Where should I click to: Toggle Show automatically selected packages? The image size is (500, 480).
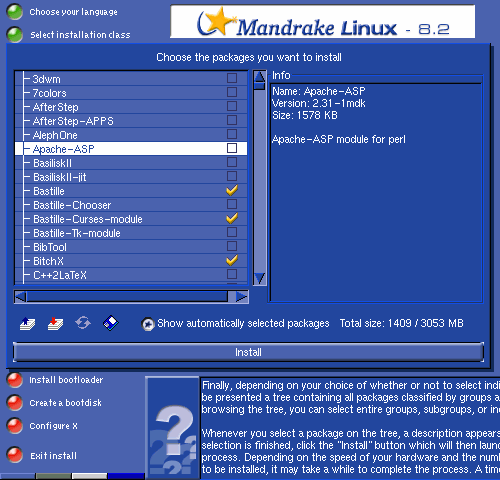[148, 324]
